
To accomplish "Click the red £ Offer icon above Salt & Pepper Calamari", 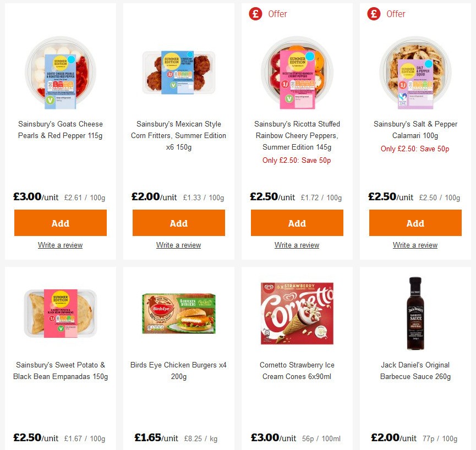I will coord(373,14).
